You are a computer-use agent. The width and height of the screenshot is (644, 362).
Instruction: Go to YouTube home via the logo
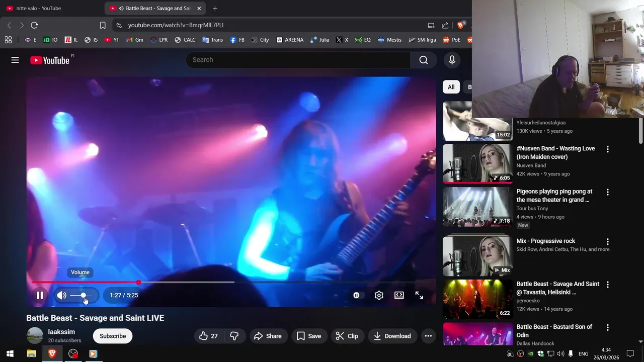50,60
